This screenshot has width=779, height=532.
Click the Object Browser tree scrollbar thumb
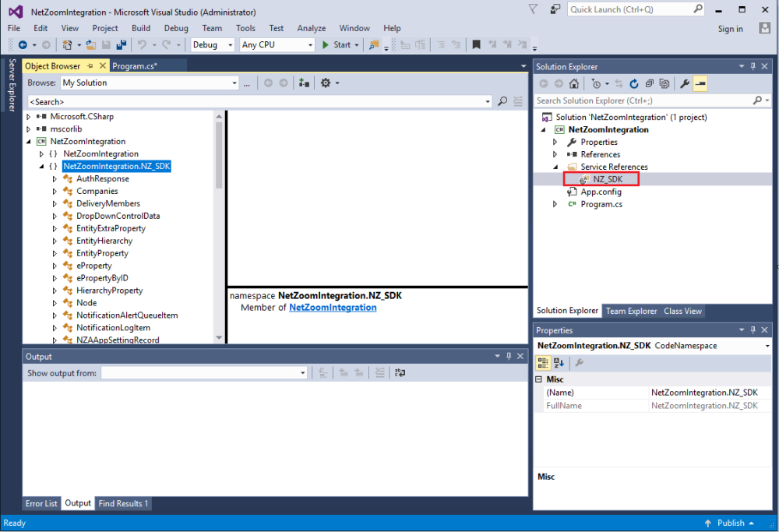219,155
